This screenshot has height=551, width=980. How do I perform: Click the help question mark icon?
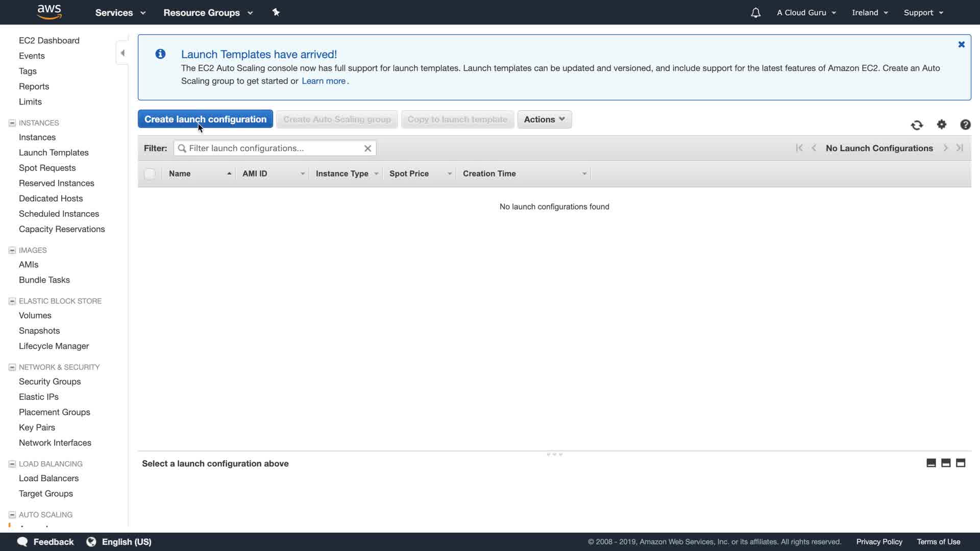click(965, 124)
